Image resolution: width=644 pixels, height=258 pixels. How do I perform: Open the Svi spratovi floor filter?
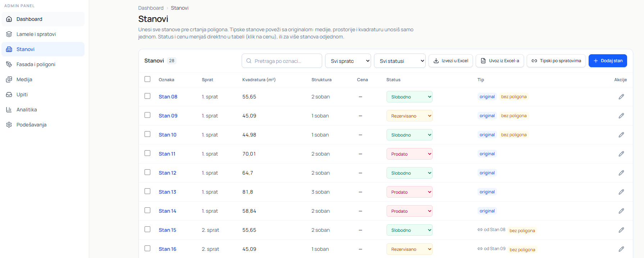(x=348, y=61)
